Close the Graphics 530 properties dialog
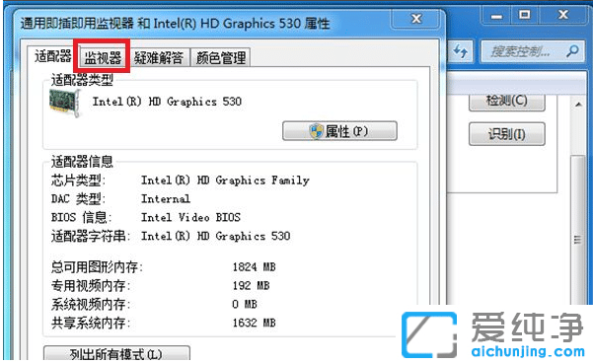 416,19
